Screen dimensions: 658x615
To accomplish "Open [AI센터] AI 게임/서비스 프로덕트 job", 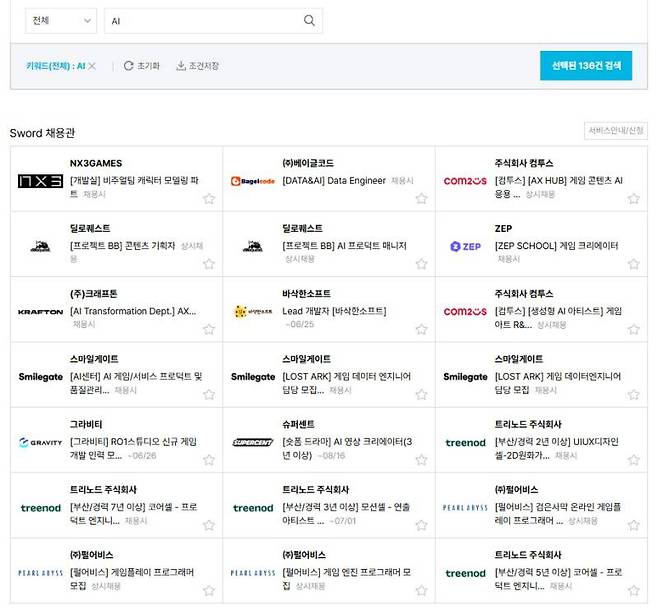I will pyautogui.click(x=136, y=383).
